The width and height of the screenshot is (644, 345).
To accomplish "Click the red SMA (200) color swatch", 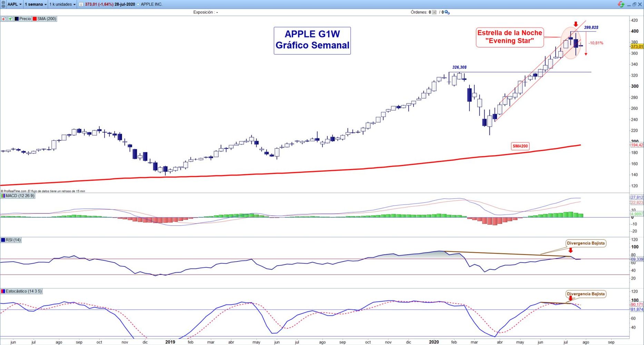I will tap(34, 19).
